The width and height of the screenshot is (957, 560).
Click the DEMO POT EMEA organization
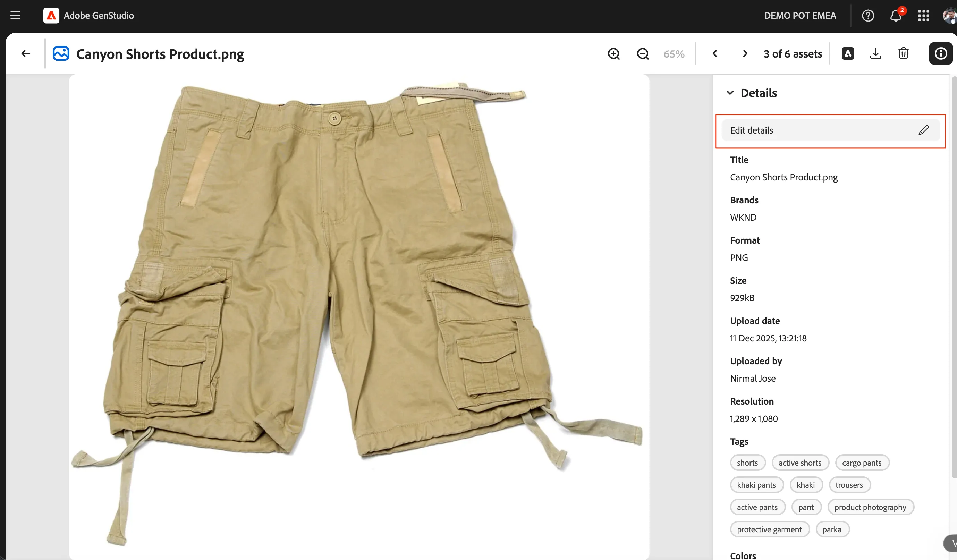[x=800, y=16]
